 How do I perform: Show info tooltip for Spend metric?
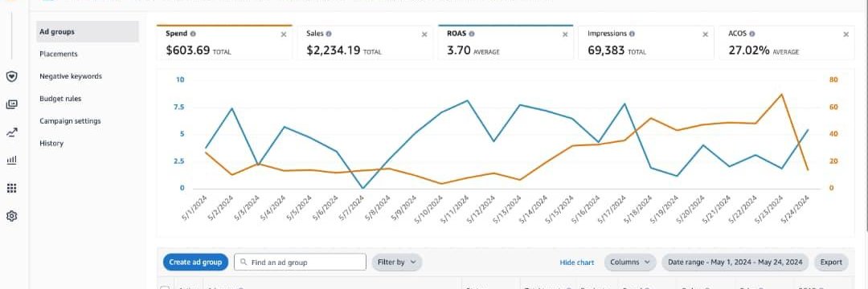pos(193,34)
